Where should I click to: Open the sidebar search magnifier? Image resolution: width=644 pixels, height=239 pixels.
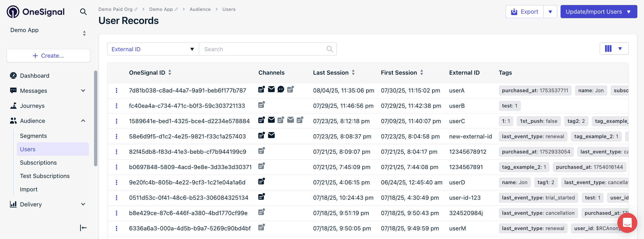click(x=83, y=12)
